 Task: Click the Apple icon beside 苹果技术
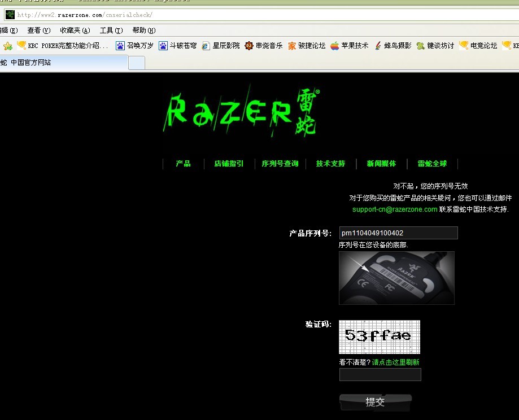click(335, 46)
